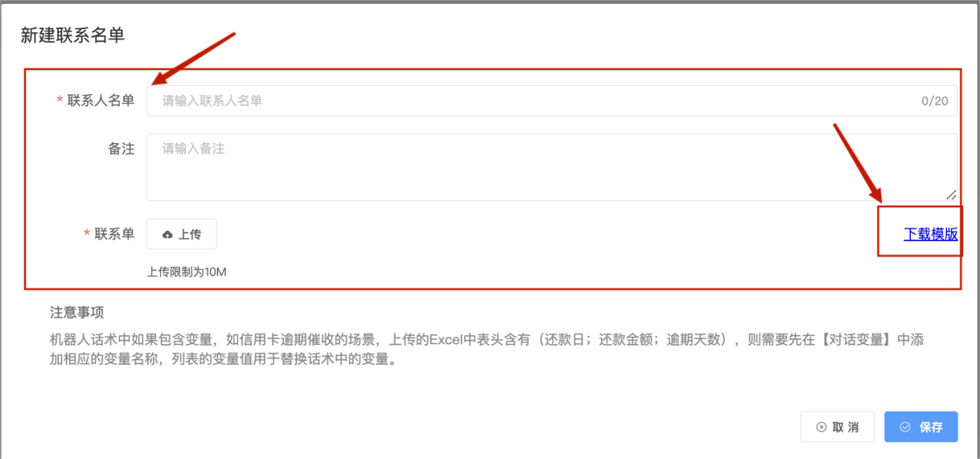This screenshot has width=980, height=459.
Task: Click the resize grip of the 备注 textarea
Action: pos(951,194)
